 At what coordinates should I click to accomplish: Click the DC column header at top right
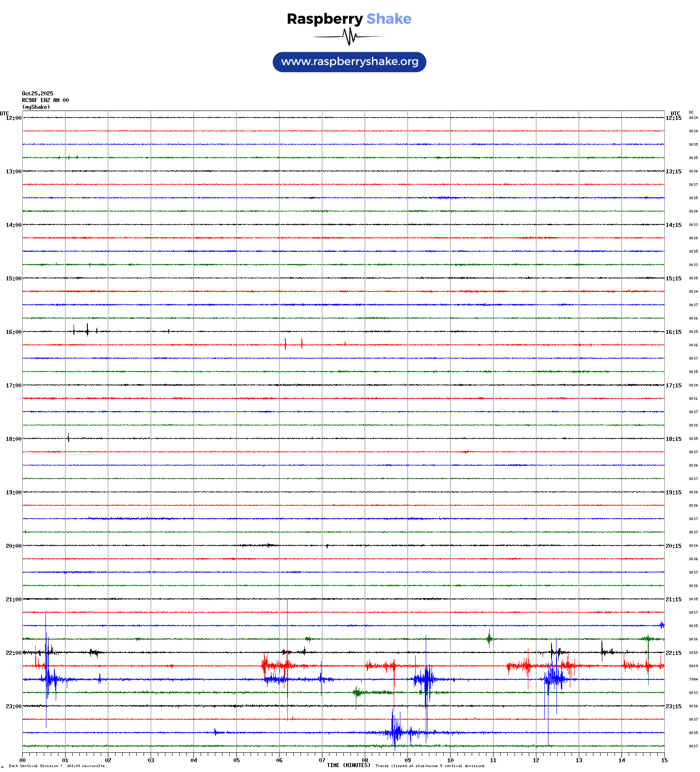[691, 113]
